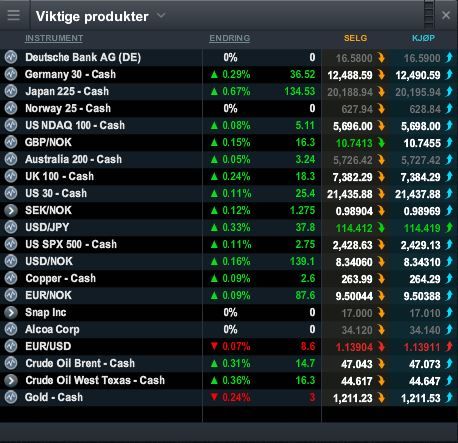Click the USD/NOK sell price 8.34060
The width and height of the screenshot is (458, 443).
354,262
